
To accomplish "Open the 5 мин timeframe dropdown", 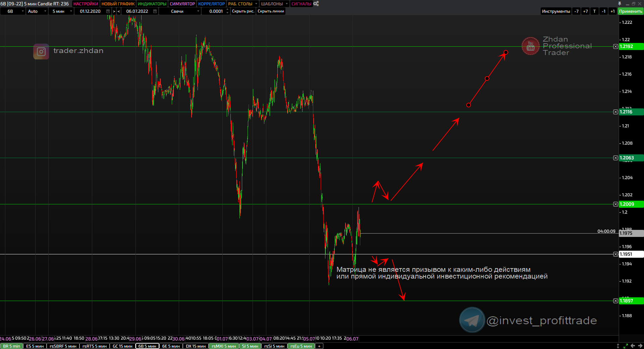I will (61, 11).
